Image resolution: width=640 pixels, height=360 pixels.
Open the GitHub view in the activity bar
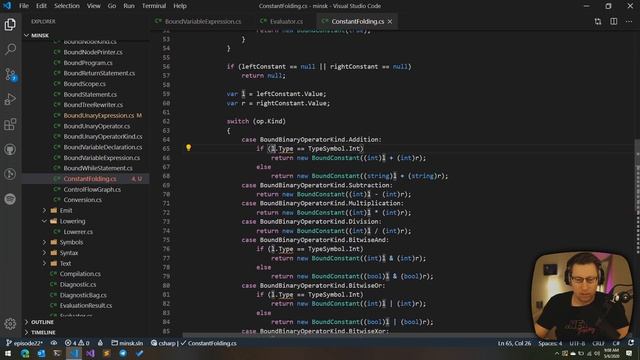(x=10, y=149)
